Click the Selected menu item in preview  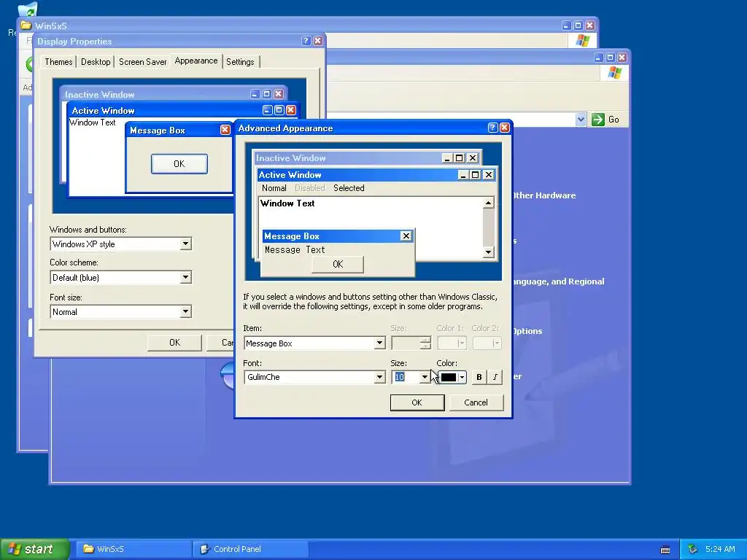pyautogui.click(x=349, y=188)
